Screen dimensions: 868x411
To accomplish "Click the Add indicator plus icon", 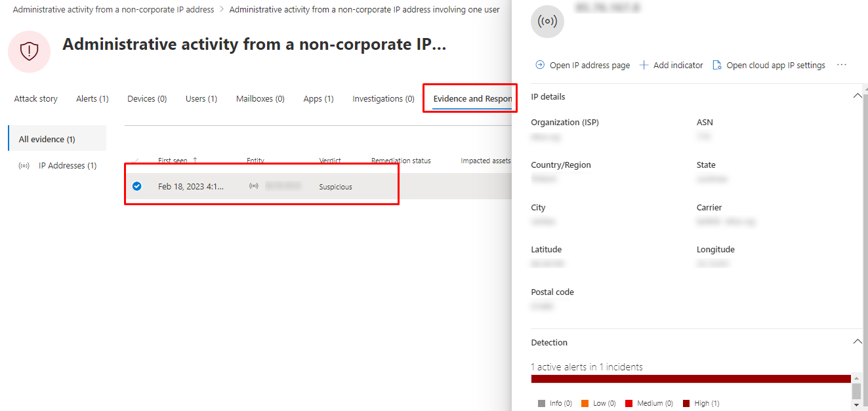I will coord(644,65).
